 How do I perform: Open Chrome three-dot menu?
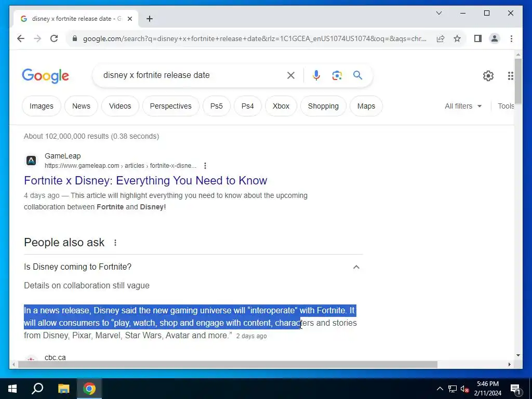coord(511,38)
